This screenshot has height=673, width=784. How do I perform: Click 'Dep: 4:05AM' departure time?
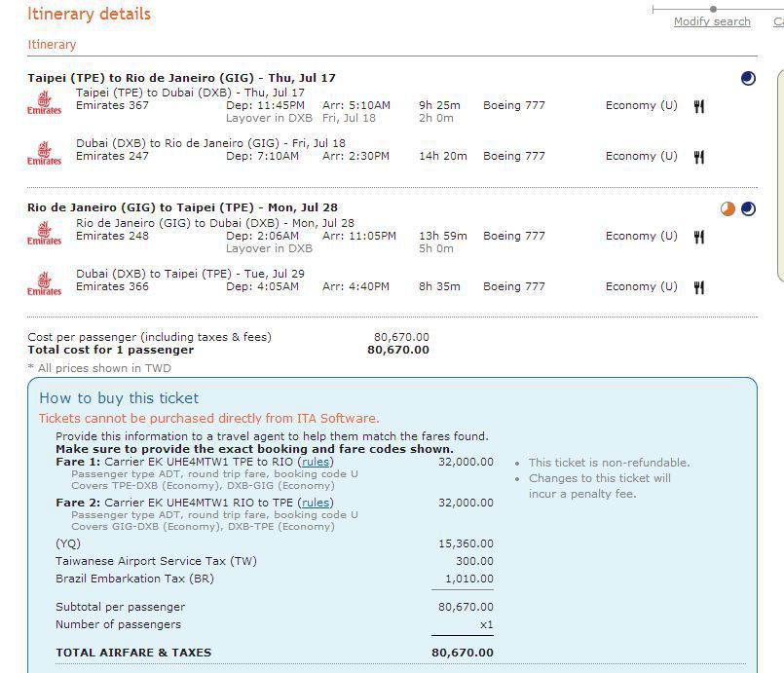pyautogui.click(x=263, y=286)
